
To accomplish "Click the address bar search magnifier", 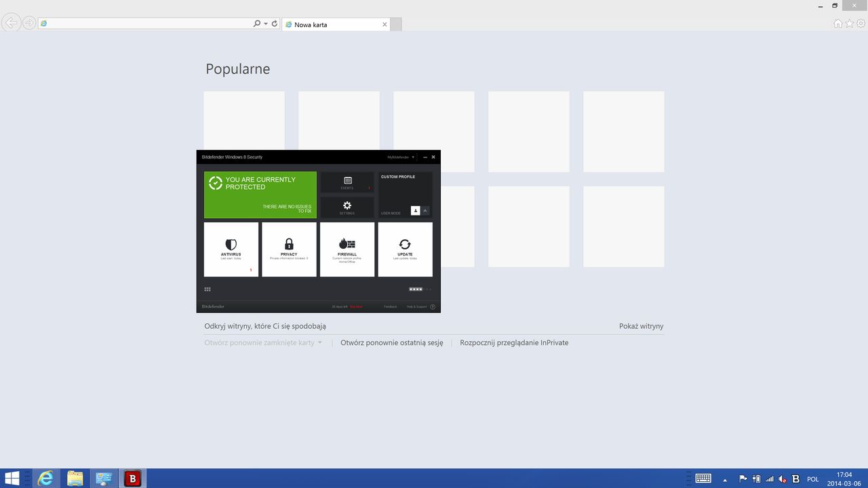I will click(x=257, y=23).
